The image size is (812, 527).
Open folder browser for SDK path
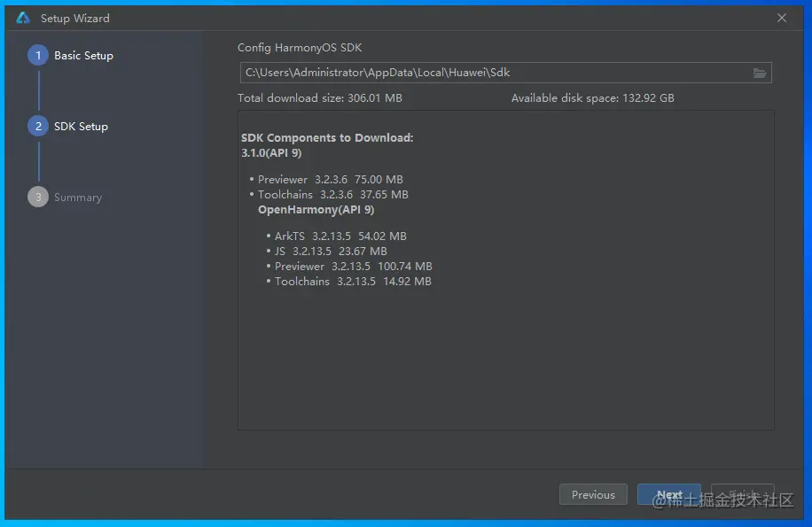point(759,73)
